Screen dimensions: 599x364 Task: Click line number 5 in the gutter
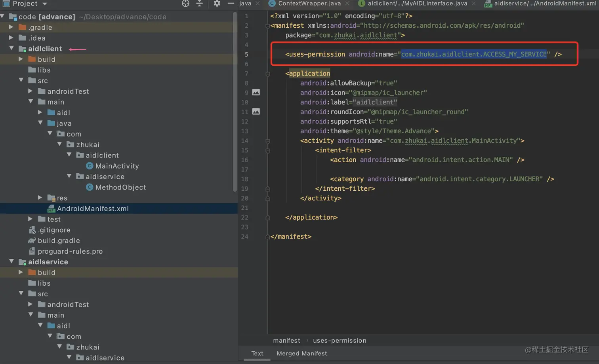coord(246,54)
